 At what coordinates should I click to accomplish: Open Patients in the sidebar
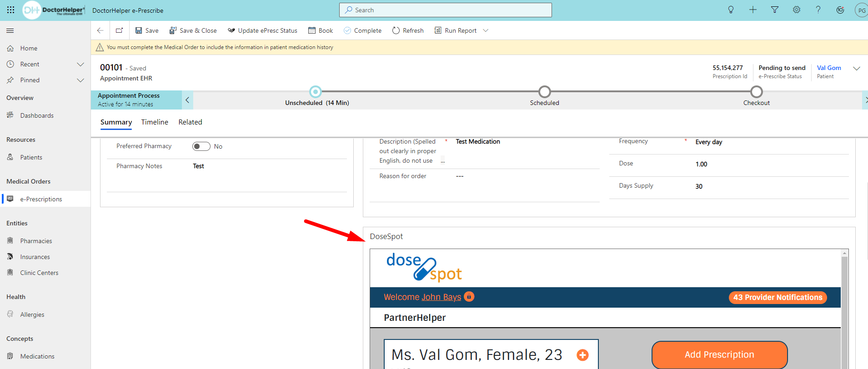click(x=31, y=157)
